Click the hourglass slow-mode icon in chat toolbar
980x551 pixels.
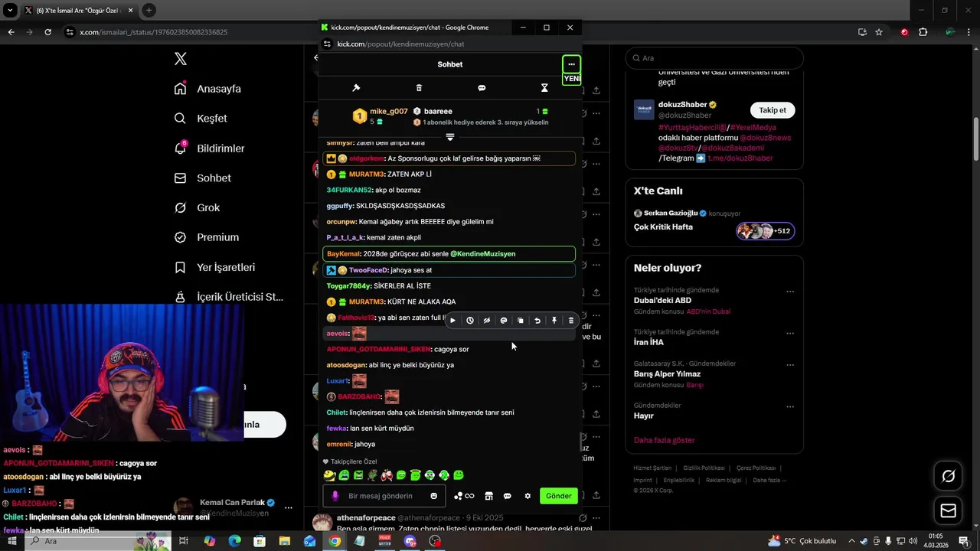pos(544,88)
